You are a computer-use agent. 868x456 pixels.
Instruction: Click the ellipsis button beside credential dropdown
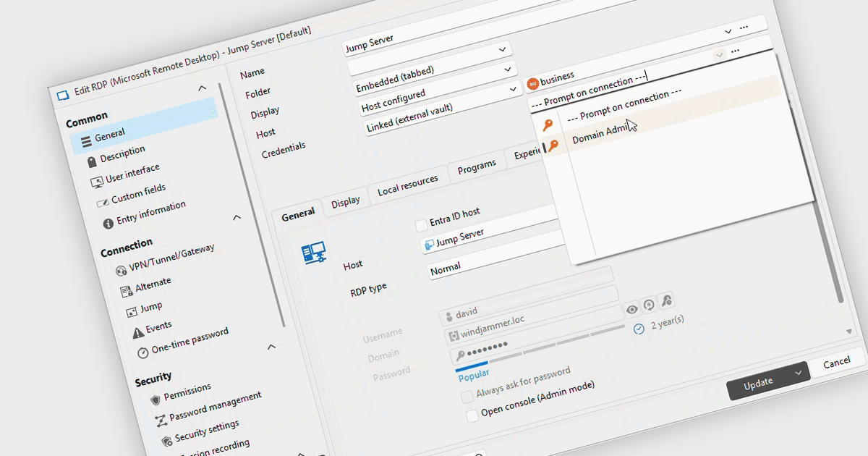point(735,51)
